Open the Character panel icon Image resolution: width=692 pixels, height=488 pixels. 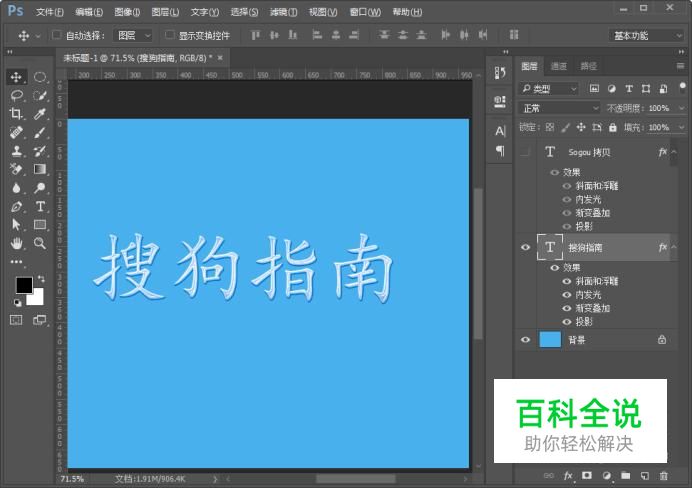pos(500,131)
